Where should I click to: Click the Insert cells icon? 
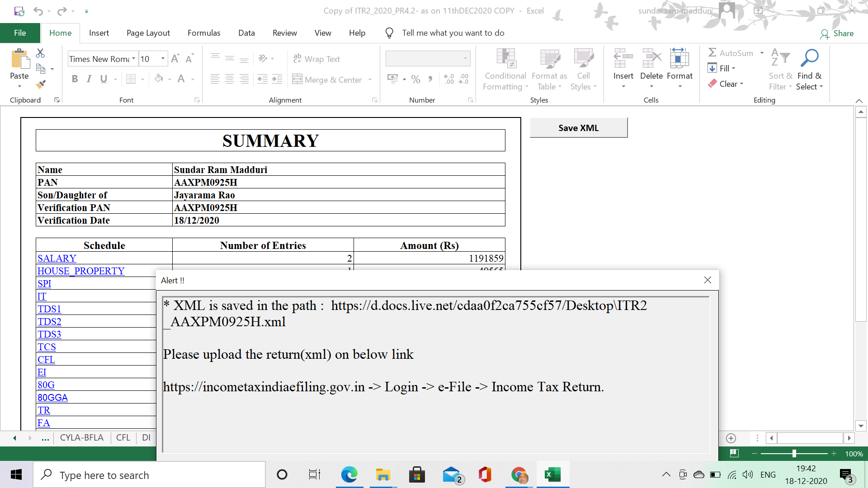pyautogui.click(x=623, y=58)
